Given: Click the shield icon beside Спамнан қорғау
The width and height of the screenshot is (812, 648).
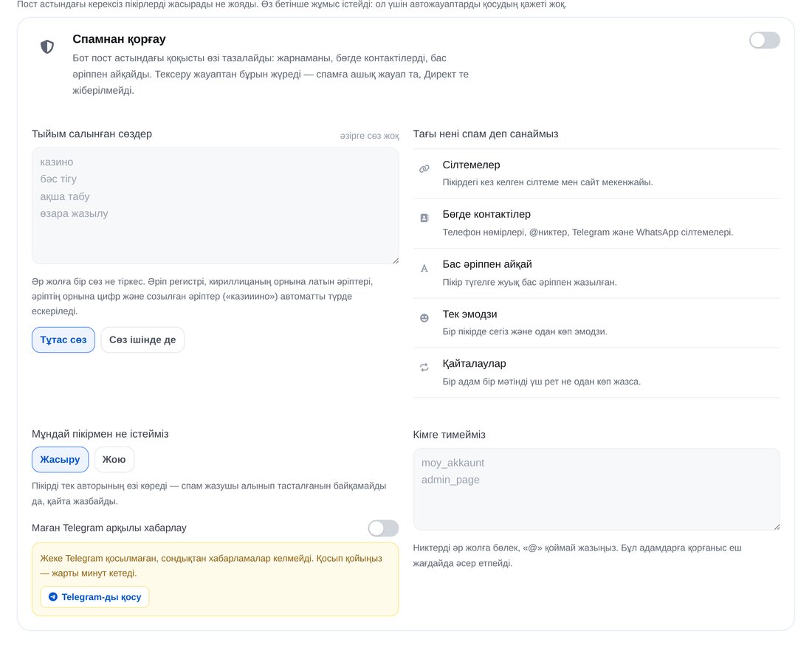Looking at the screenshot, I should 47,46.
